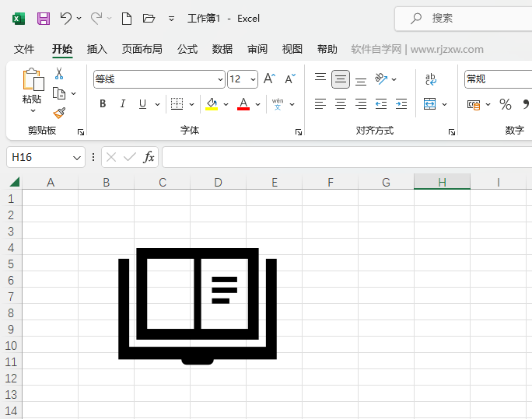Toggle Bold formatting
The image size is (532, 419).
[103, 103]
